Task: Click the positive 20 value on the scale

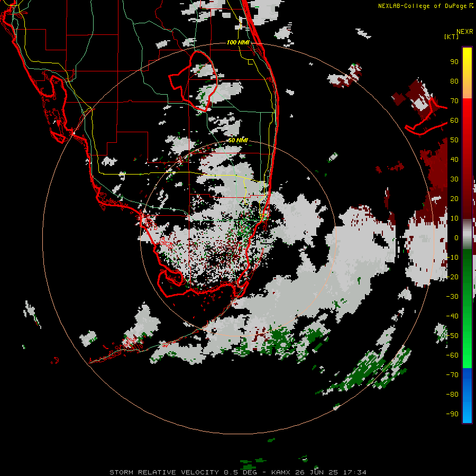Action: (x=454, y=198)
